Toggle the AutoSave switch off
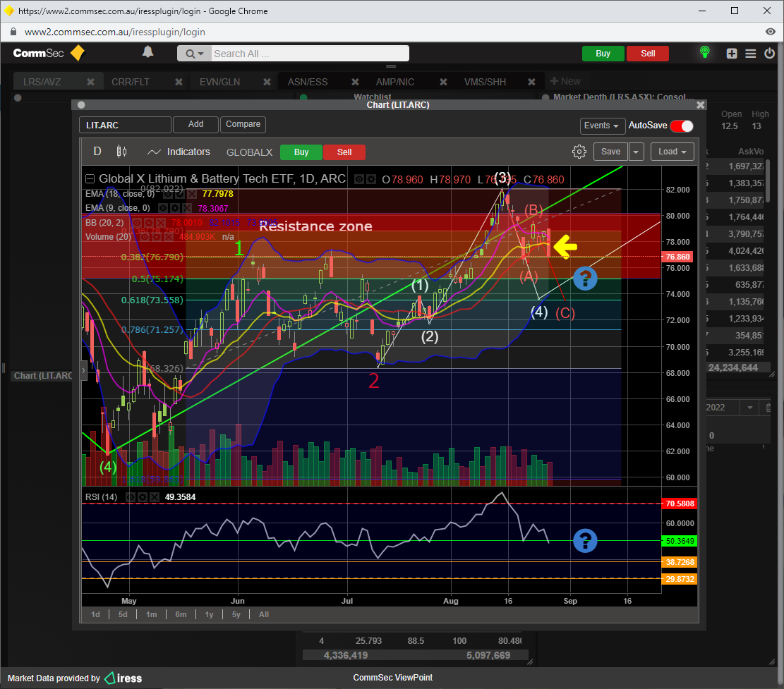 click(x=681, y=126)
